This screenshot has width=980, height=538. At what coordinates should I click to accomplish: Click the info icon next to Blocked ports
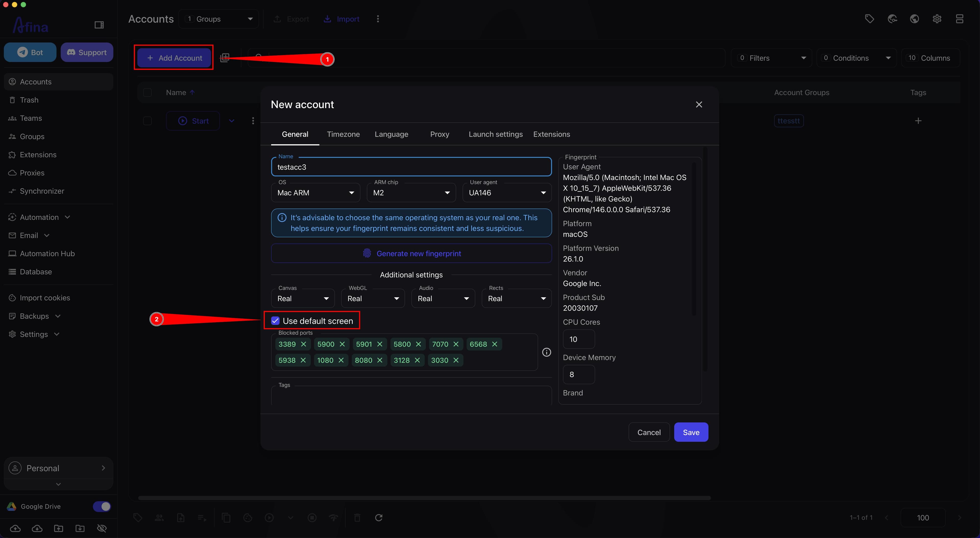(546, 352)
